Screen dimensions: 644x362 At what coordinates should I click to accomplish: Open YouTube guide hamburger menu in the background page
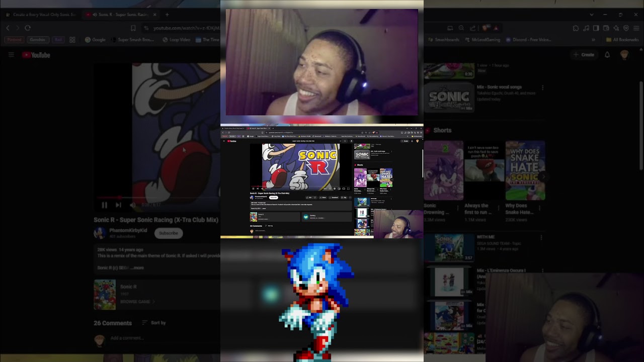click(11, 55)
